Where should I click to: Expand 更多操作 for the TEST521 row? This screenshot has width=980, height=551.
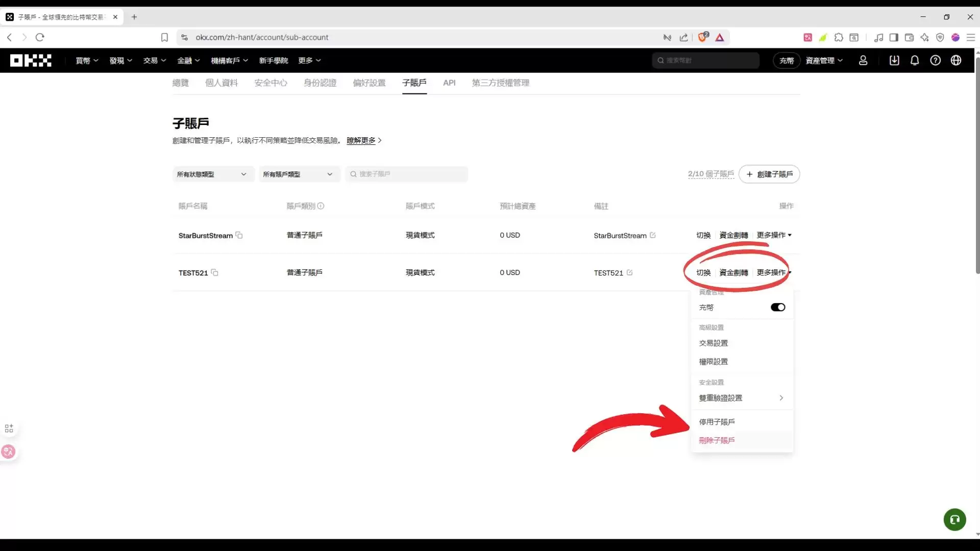pyautogui.click(x=772, y=272)
